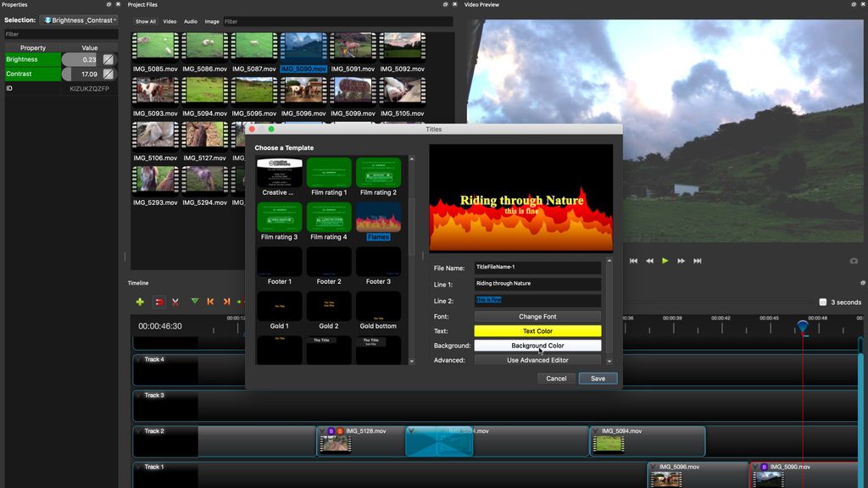The width and height of the screenshot is (868, 488).
Task: Capture a frame using the camera icon
Action: (852, 261)
